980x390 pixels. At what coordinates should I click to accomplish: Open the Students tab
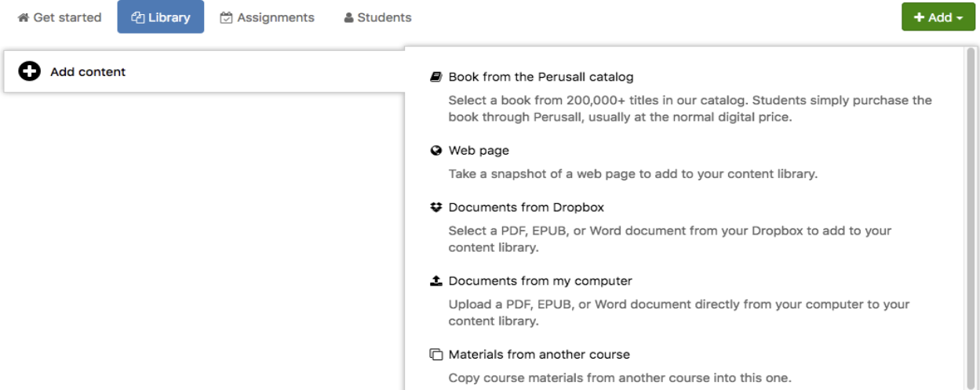pos(377,17)
